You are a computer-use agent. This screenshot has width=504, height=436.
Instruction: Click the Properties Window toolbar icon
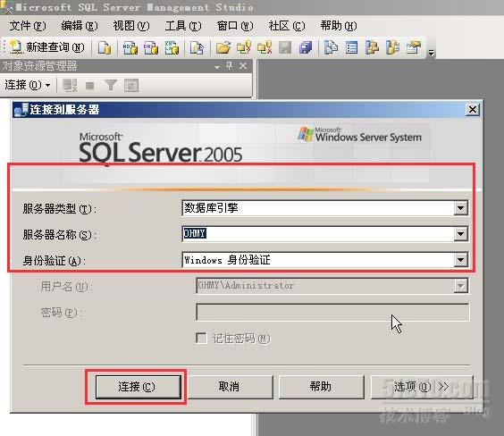[414, 47]
